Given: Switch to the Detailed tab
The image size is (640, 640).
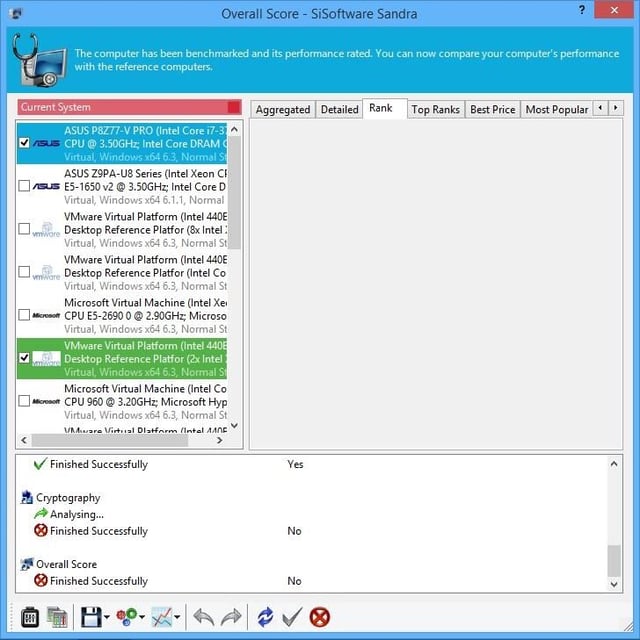Looking at the screenshot, I should click(340, 109).
